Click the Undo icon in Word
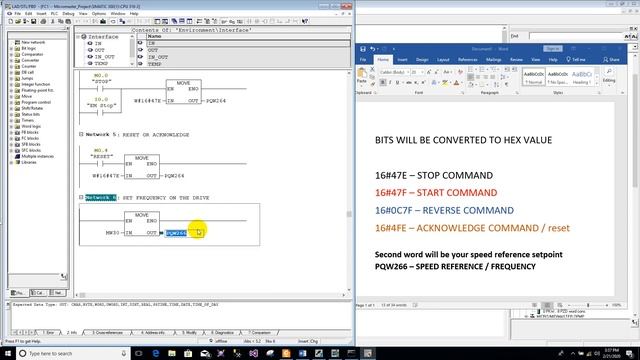The image size is (640, 360). (x=373, y=49)
